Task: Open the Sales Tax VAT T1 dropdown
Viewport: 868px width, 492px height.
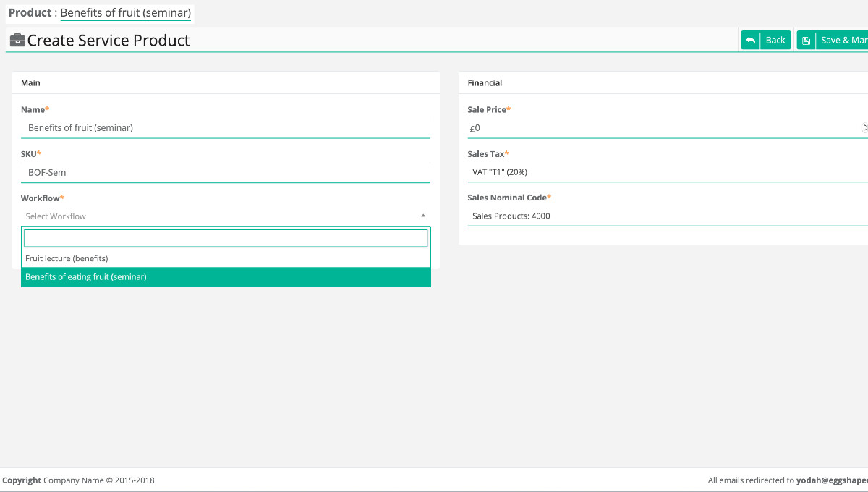Action: pyautogui.click(x=665, y=172)
